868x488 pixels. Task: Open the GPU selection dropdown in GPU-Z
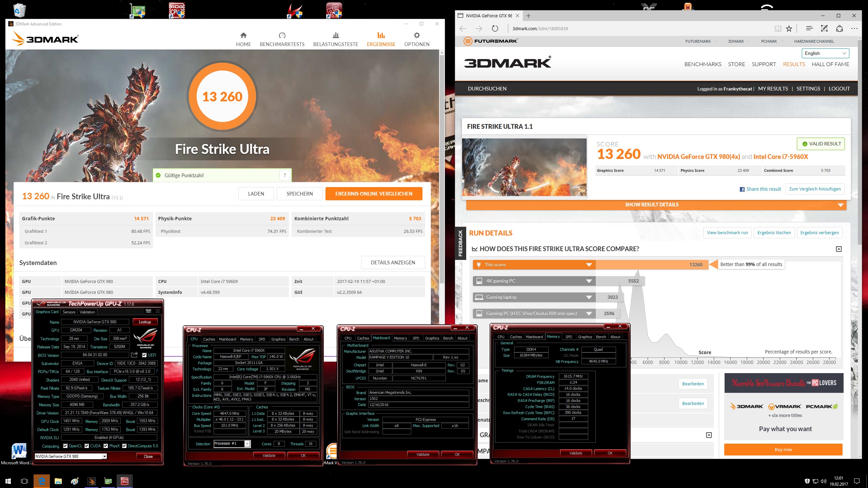coord(71,456)
